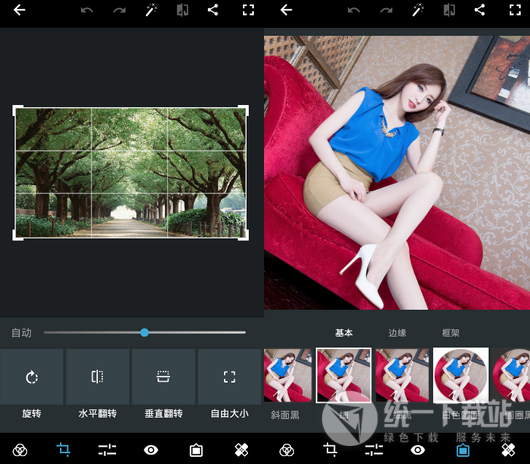
Task: Enter fullscreen on left screen
Action: 248,10
